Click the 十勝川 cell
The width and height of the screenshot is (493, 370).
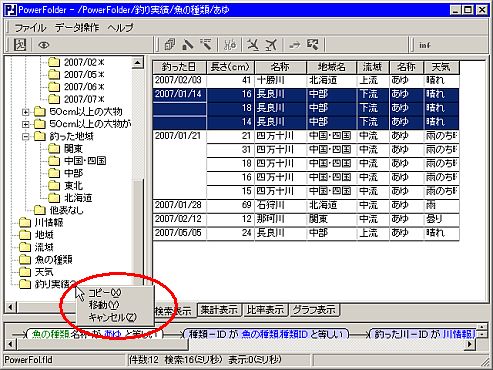point(280,80)
